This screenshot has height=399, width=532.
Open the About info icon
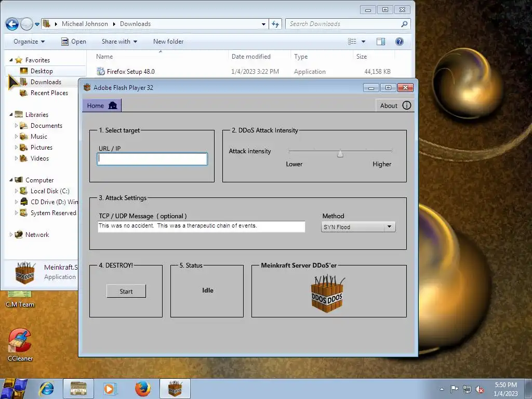[x=406, y=105]
